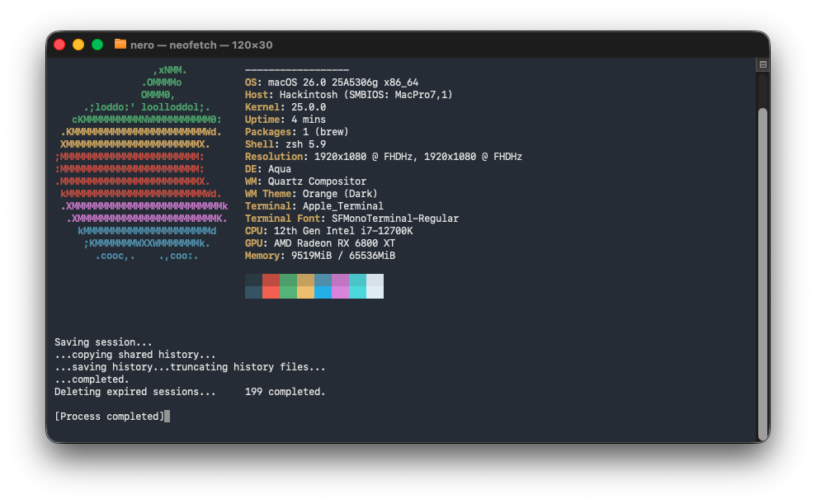Image resolution: width=816 pixels, height=504 pixels.
Task: Click the magenta top-row color block
Action: [x=341, y=280]
